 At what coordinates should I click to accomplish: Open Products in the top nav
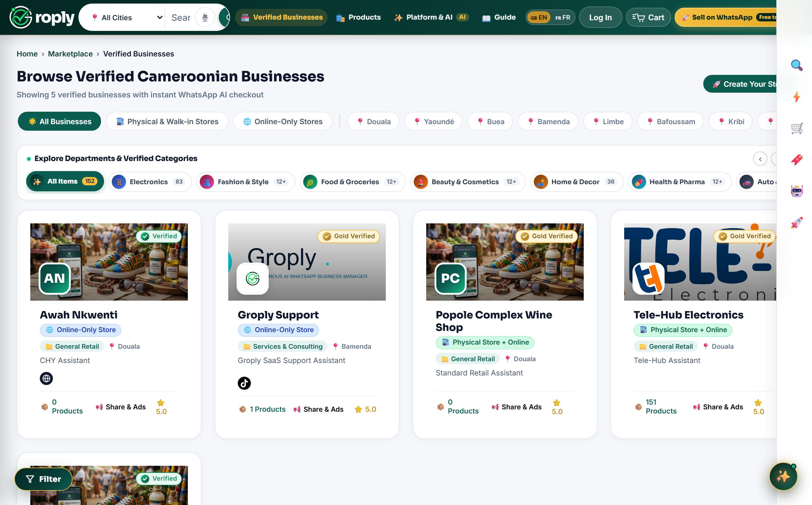click(358, 17)
